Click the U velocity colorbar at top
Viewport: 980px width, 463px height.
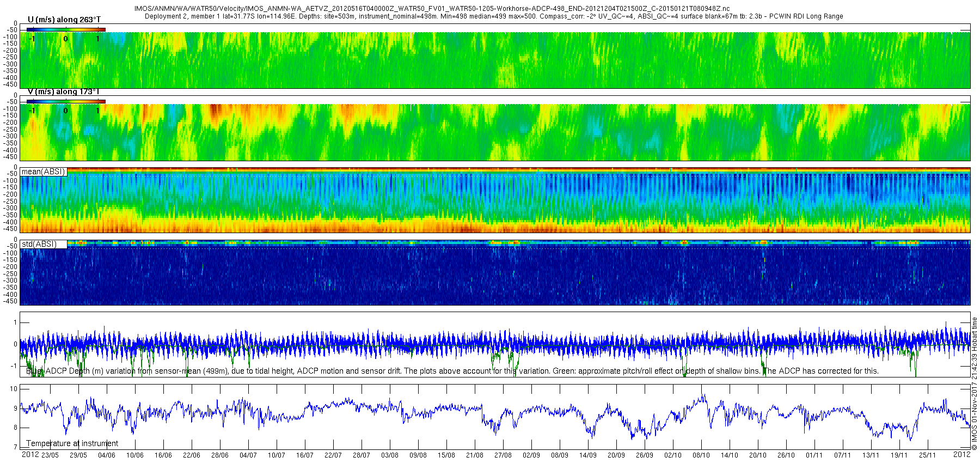(66, 29)
